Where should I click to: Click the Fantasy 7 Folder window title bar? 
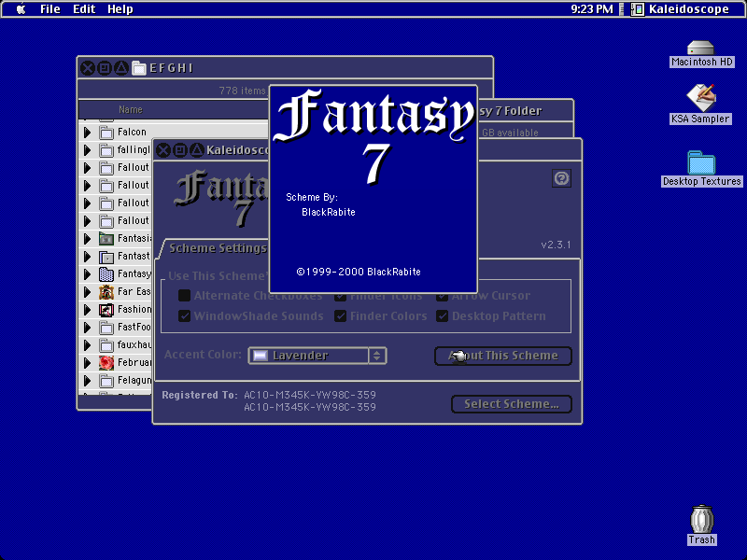[524, 111]
